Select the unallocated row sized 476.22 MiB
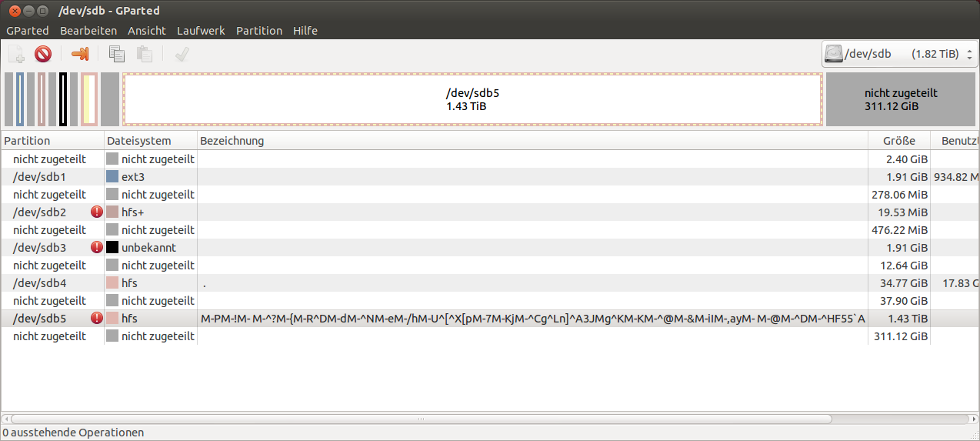The width and height of the screenshot is (980, 441). [490, 230]
